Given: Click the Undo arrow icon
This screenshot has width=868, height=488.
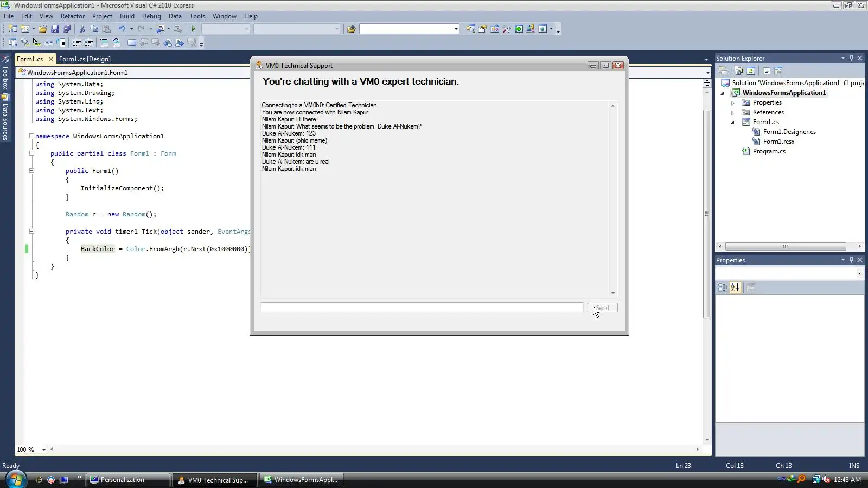Looking at the screenshot, I should click(122, 29).
